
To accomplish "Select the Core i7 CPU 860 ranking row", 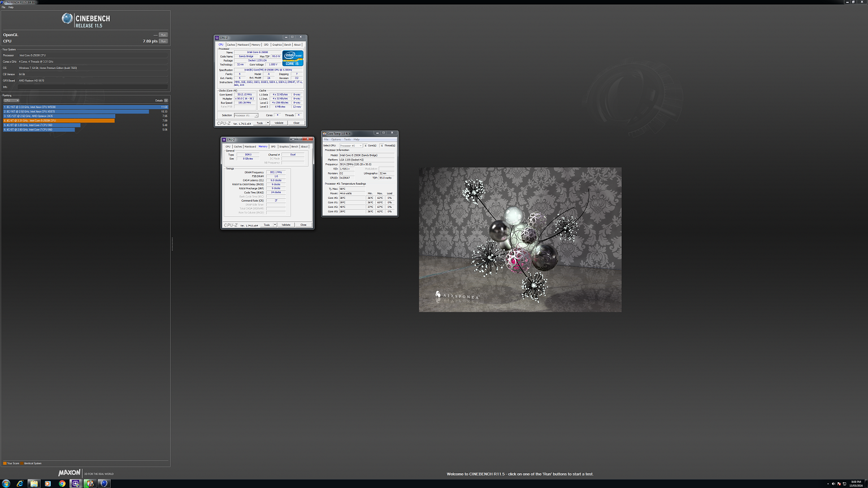I will [85, 129].
